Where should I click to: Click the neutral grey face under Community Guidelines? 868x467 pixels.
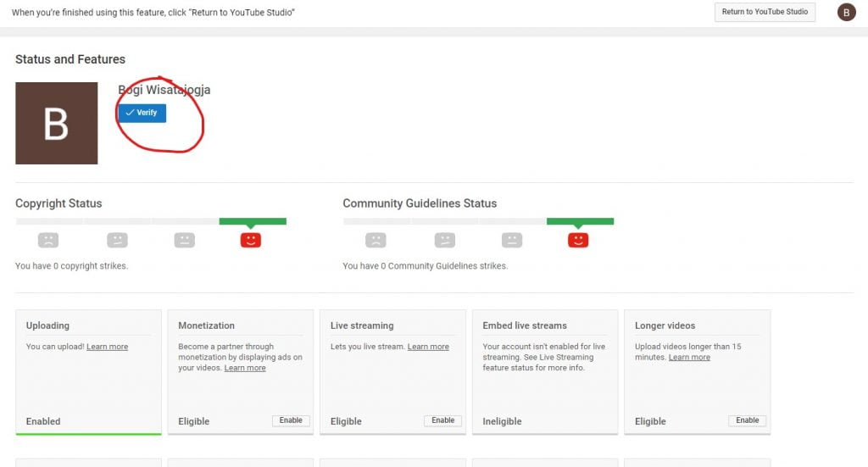click(x=512, y=240)
